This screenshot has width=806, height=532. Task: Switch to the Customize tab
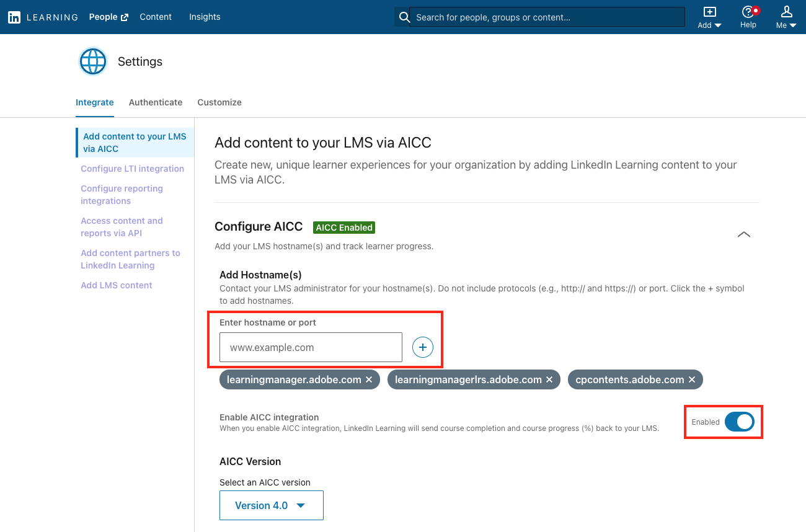[x=219, y=102]
